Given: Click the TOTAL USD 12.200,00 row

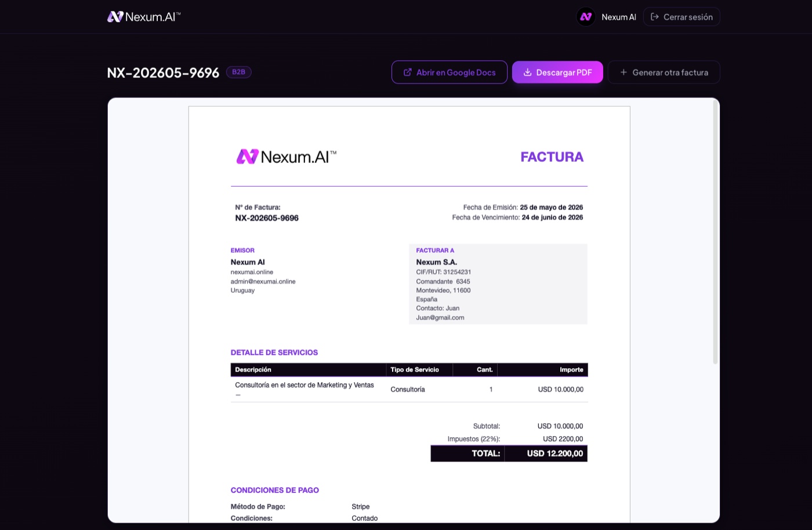Looking at the screenshot, I should click(x=509, y=453).
